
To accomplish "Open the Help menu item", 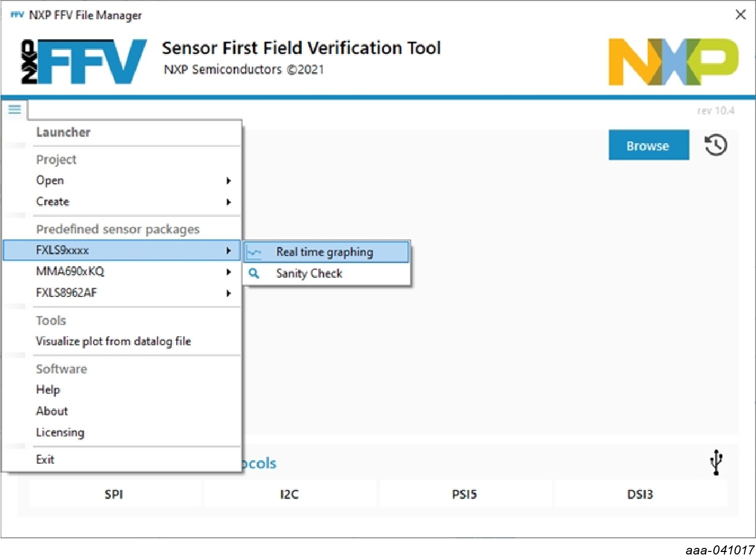I will (x=48, y=390).
